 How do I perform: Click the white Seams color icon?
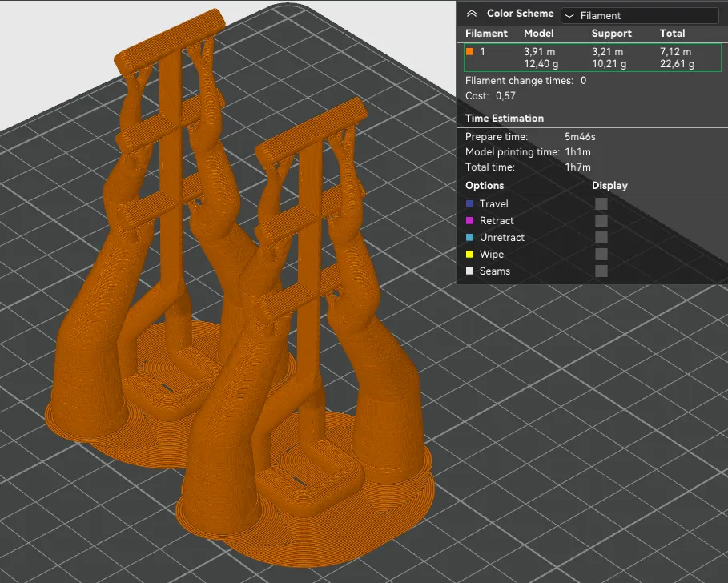point(470,271)
